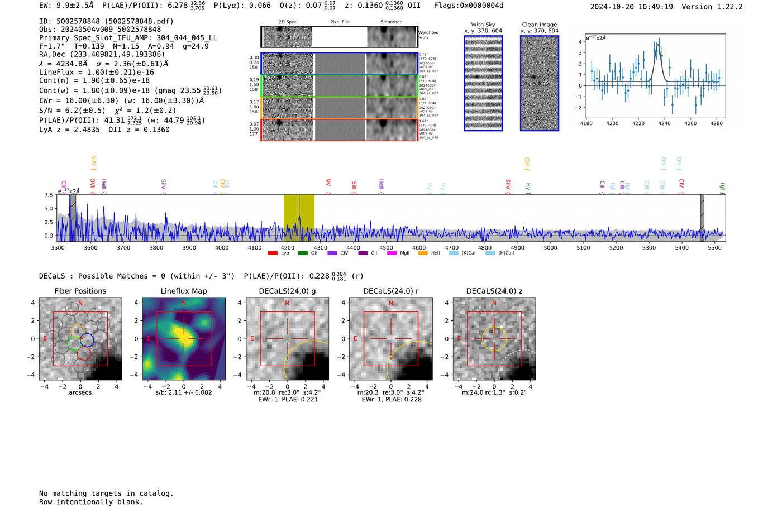Screen dimensions: 782x532
Task: Click the (H)CaII legend swatch
Action: [490, 253]
